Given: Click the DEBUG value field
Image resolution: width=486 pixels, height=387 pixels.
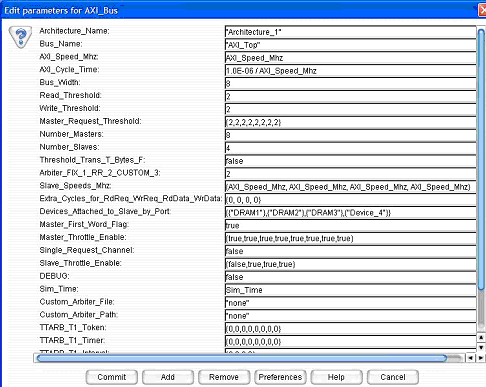Looking at the screenshot, I should tap(350, 277).
